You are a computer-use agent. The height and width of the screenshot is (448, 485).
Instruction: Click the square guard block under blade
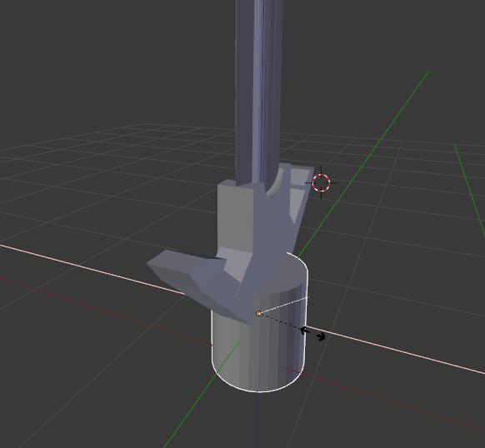[x=236, y=217]
